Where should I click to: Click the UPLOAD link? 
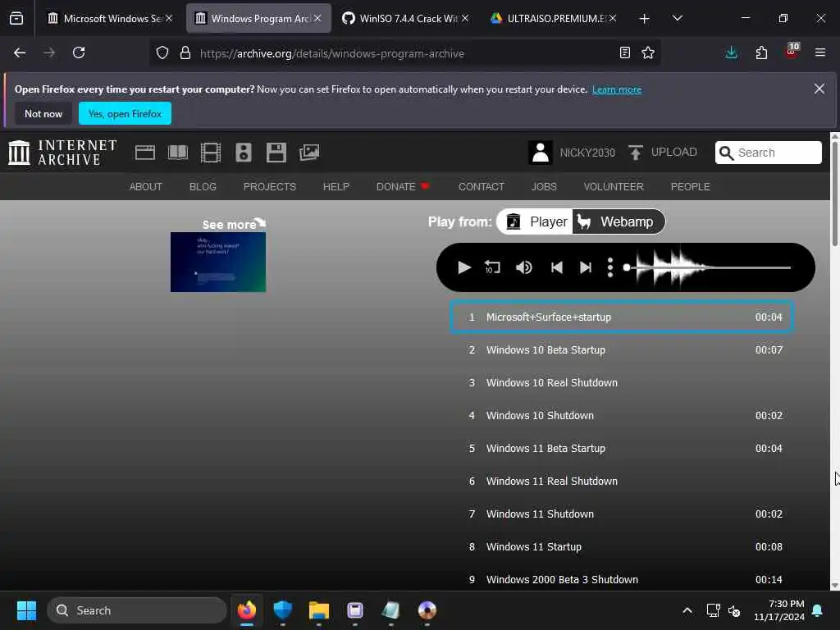click(x=663, y=153)
